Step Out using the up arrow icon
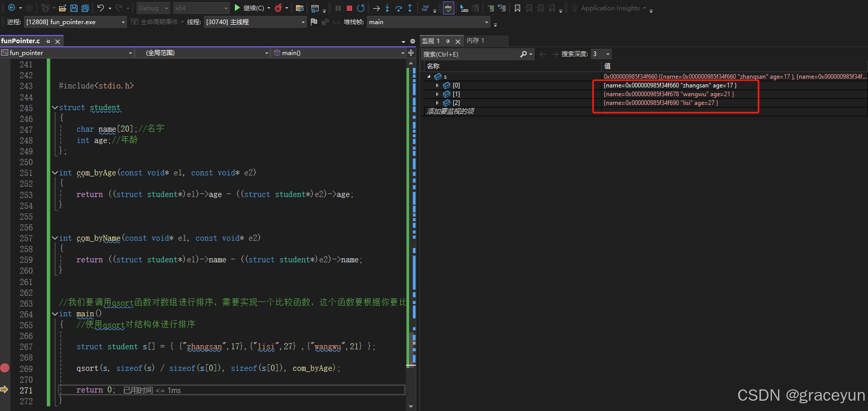 410,8
